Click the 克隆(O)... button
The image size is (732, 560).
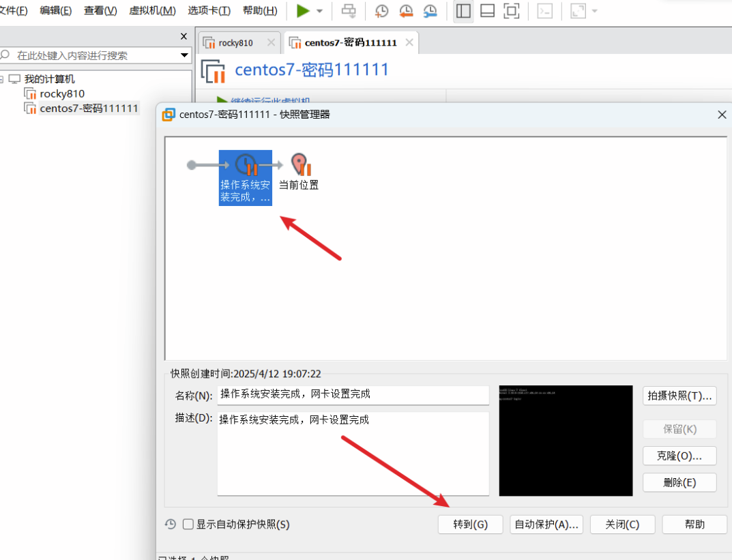[x=679, y=456]
